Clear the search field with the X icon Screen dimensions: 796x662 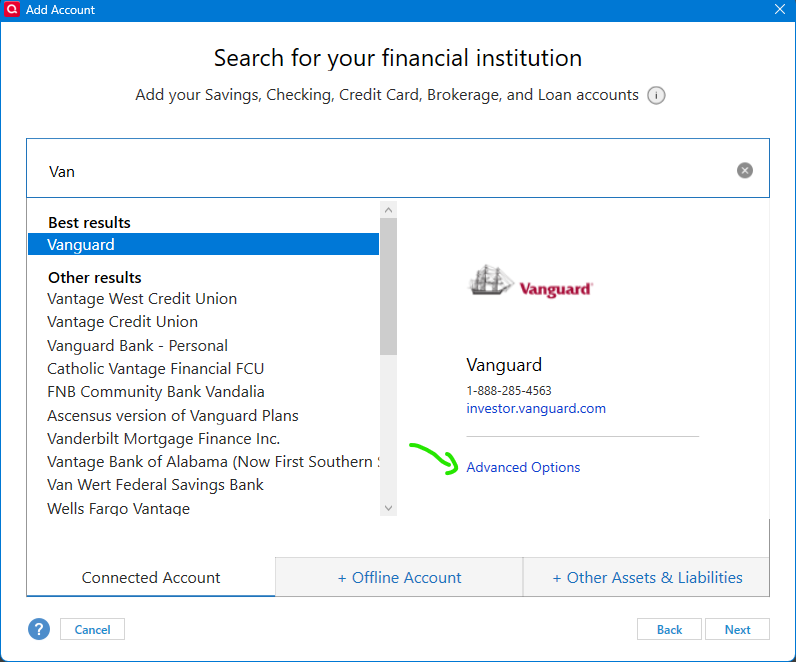point(745,171)
